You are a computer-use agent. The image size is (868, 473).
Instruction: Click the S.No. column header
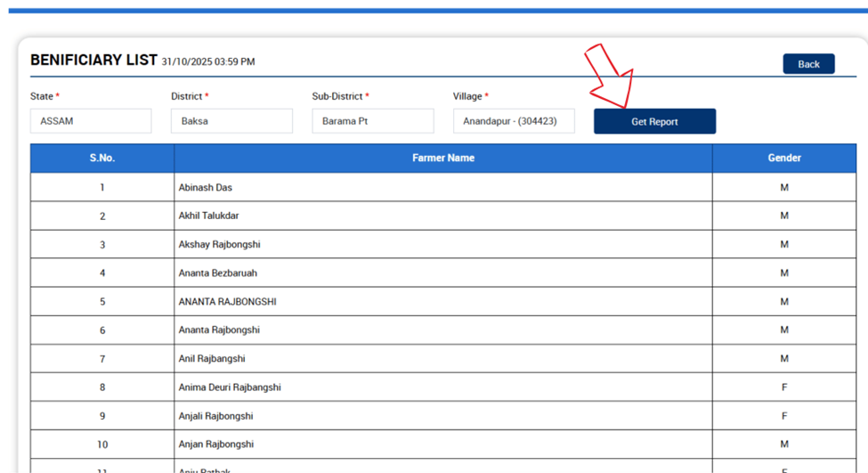[x=102, y=158]
